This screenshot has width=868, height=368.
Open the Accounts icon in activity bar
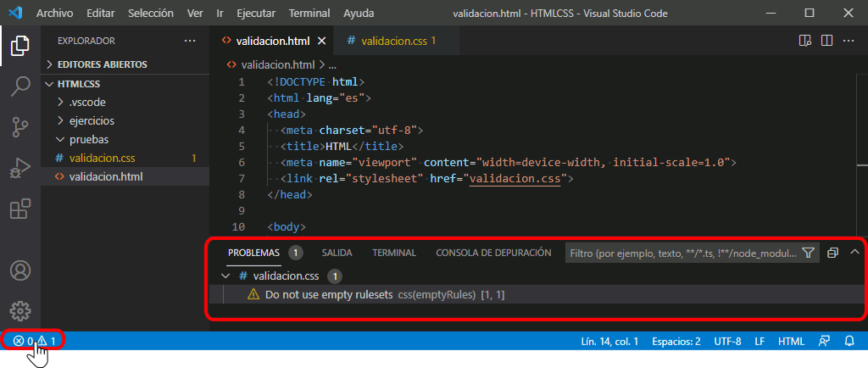pyautogui.click(x=20, y=270)
